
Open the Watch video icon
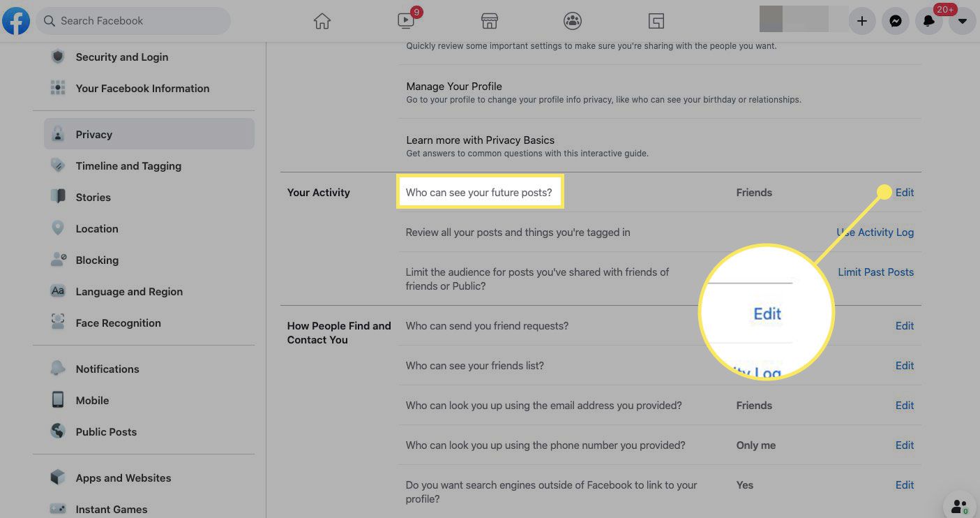coord(407,21)
